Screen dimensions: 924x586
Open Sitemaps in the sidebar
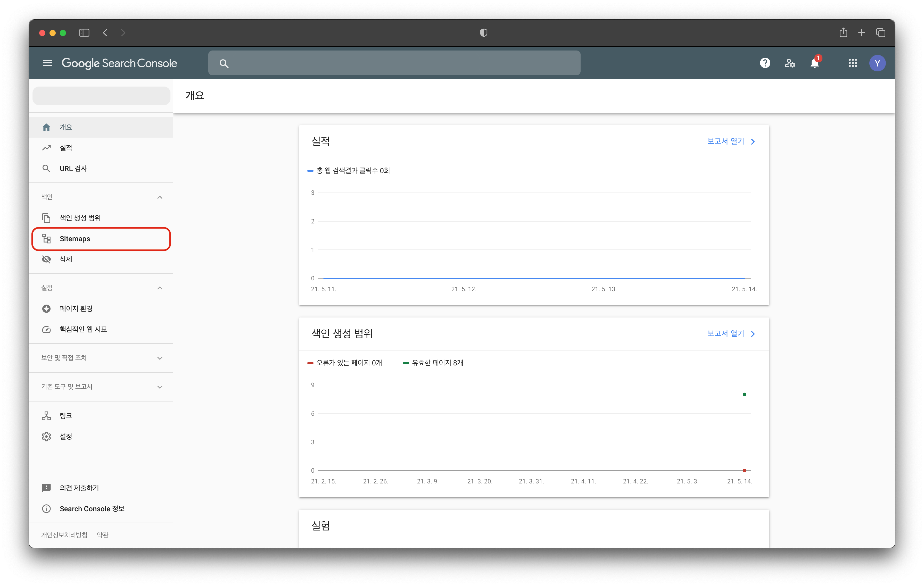pos(101,239)
